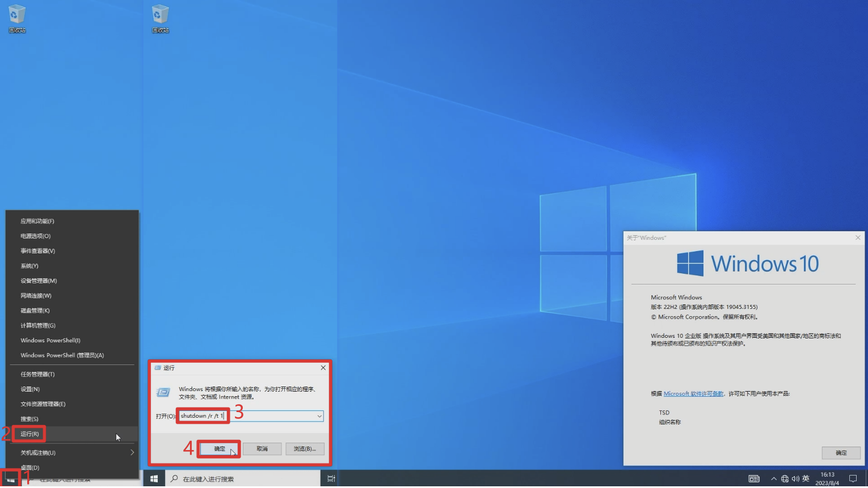Click the volume speaker tray icon
868x488 pixels.
click(x=795, y=479)
